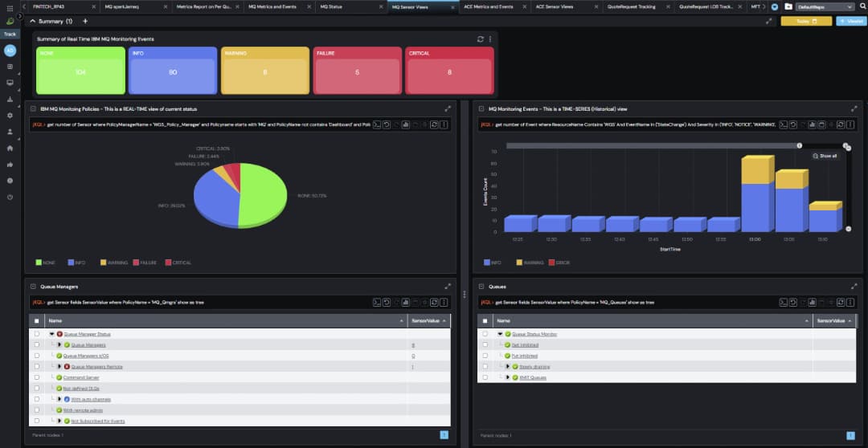The height and width of the screenshot is (448, 868).
Task: Click the power icon in left sidebar
Action: 10,197
